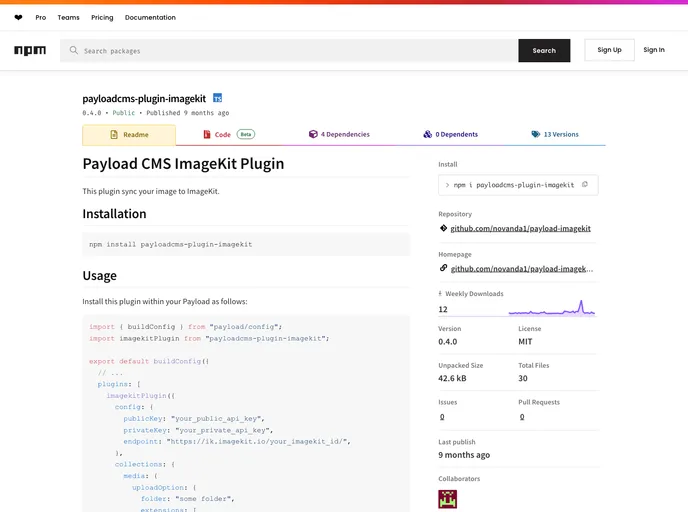Click the 'Install this plugin within your Payload' sentence
The height and width of the screenshot is (512, 688).
click(x=165, y=301)
